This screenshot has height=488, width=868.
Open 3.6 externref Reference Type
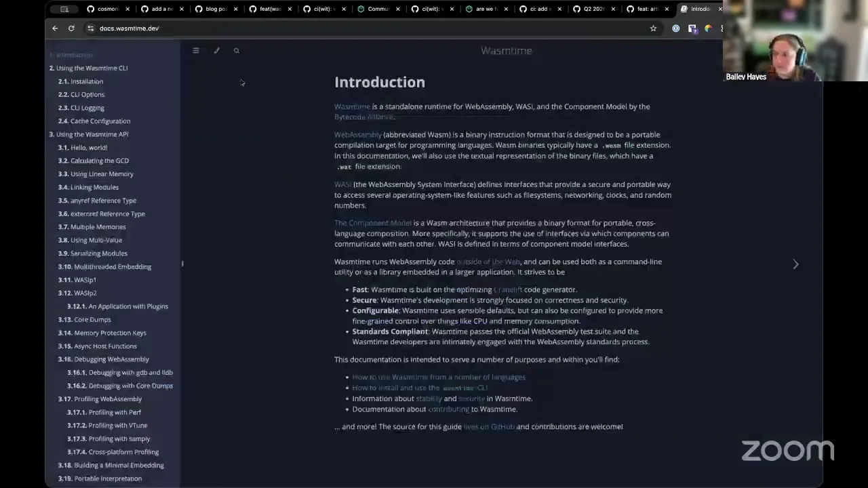102,213
